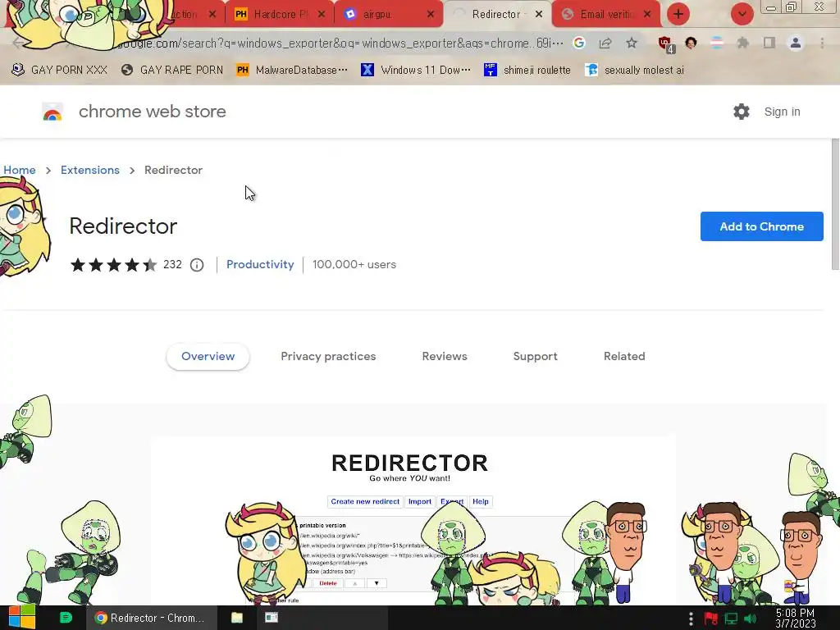This screenshot has height=630, width=840.
Task: Expand the tab search dropdown arrow
Action: pyautogui.click(x=742, y=14)
